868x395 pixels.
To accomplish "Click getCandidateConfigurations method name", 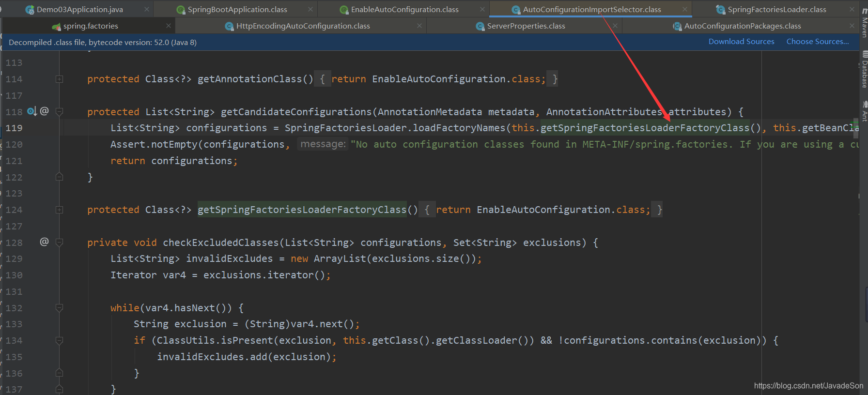I will click(297, 112).
